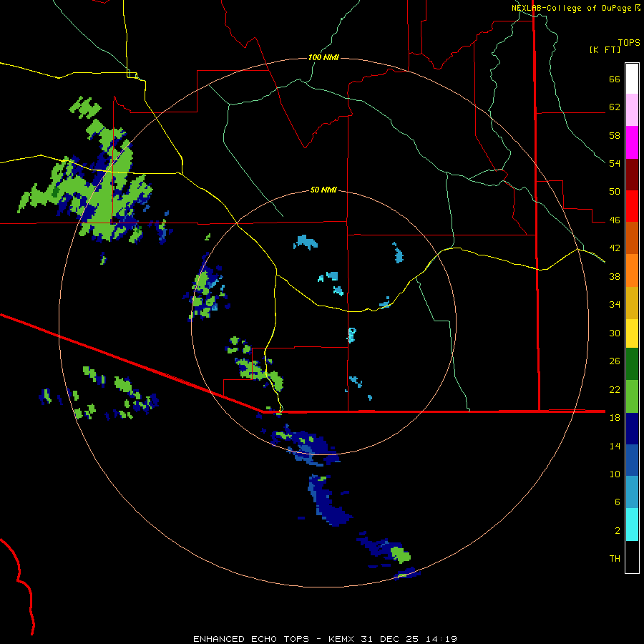Click the '18' legend value
The image size is (644, 644).
615,418
